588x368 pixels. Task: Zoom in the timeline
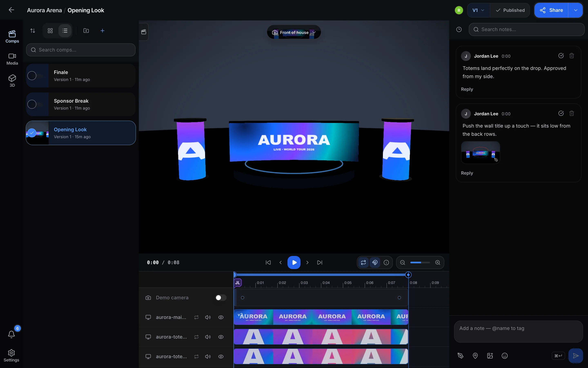tap(438, 262)
